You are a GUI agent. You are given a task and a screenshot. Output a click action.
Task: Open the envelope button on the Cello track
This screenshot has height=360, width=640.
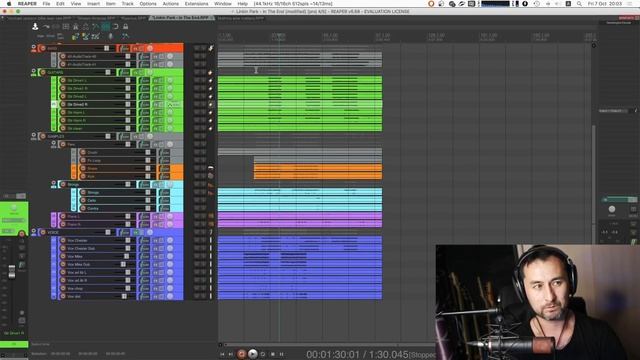[164, 200]
